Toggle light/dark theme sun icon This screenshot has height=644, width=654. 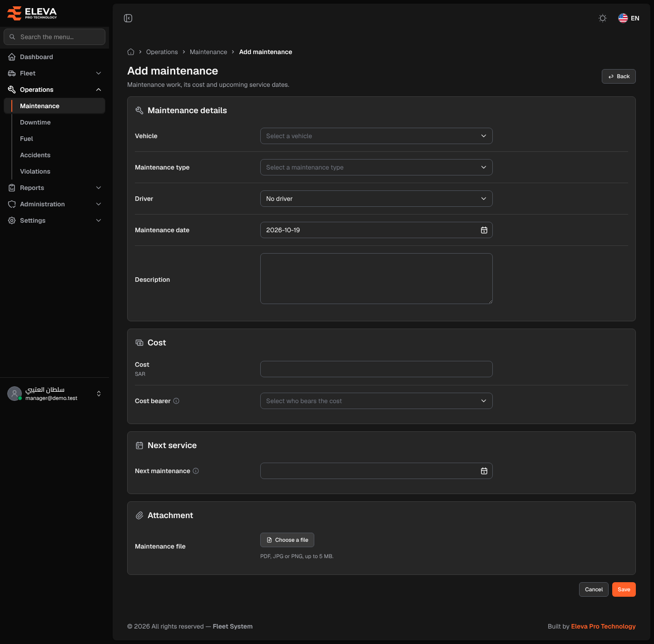click(603, 18)
